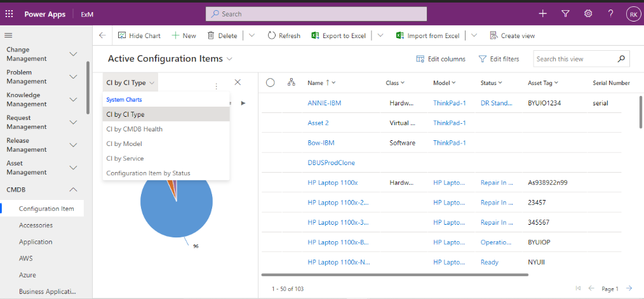Click Import from Excel
644x299 pixels.
tap(427, 36)
